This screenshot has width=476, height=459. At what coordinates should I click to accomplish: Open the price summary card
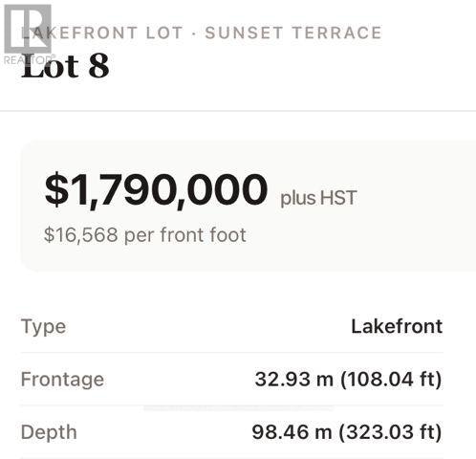[x=249, y=207]
